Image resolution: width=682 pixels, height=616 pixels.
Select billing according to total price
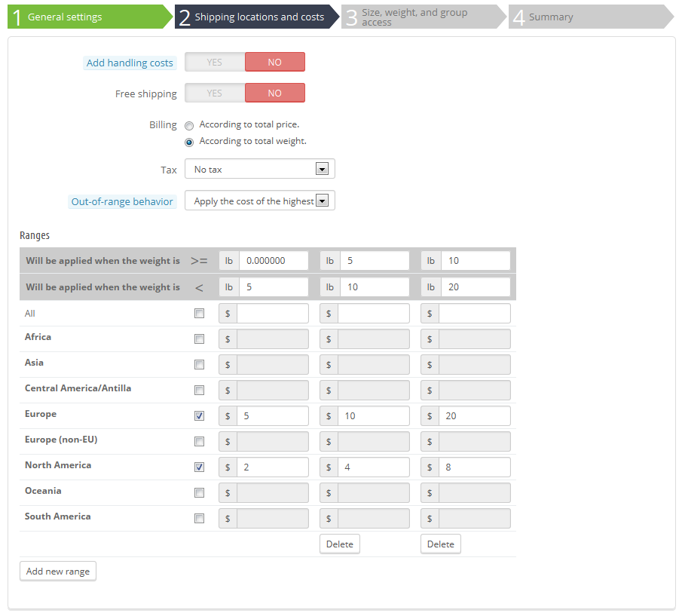coord(188,126)
